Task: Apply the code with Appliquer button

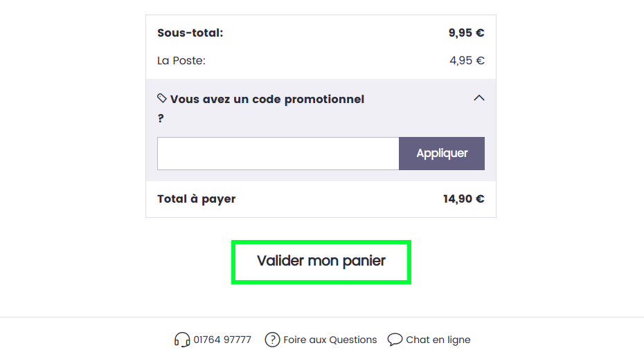Action: (x=442, y=154)
